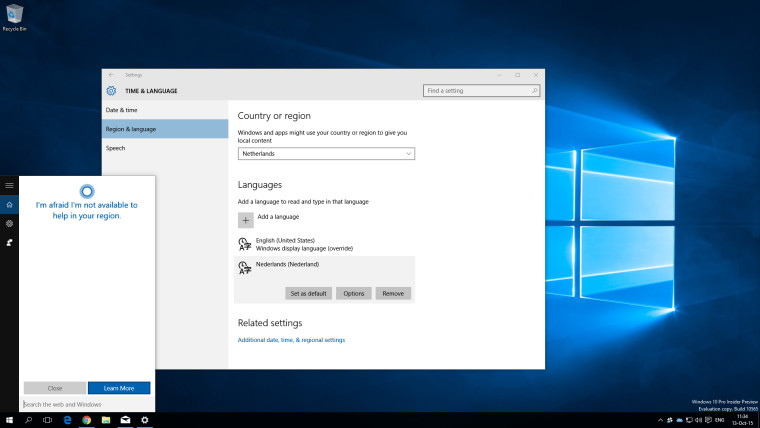Image resolution: width=760 pixels, height=428 pixels.
Task: Open the Recycle Bin desktop icon
Action: coord(14,18)
